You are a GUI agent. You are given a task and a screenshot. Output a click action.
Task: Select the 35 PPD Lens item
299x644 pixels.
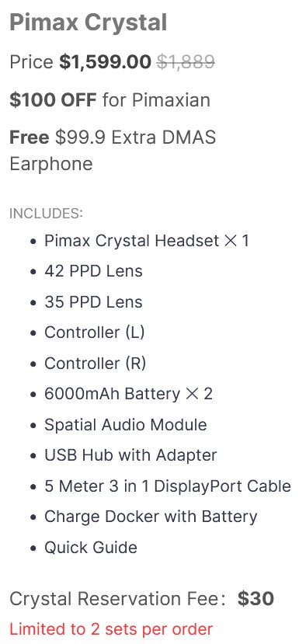coord(93,302)
